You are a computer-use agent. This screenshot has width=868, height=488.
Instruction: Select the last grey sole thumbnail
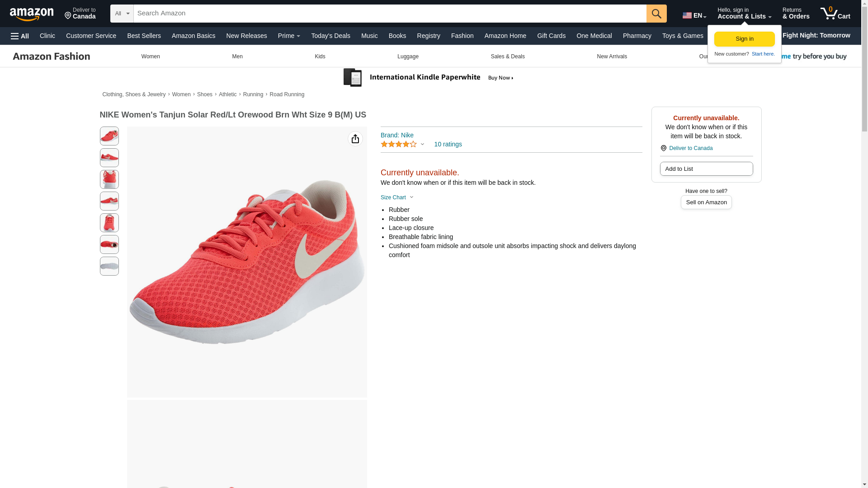tap(109, 266)
